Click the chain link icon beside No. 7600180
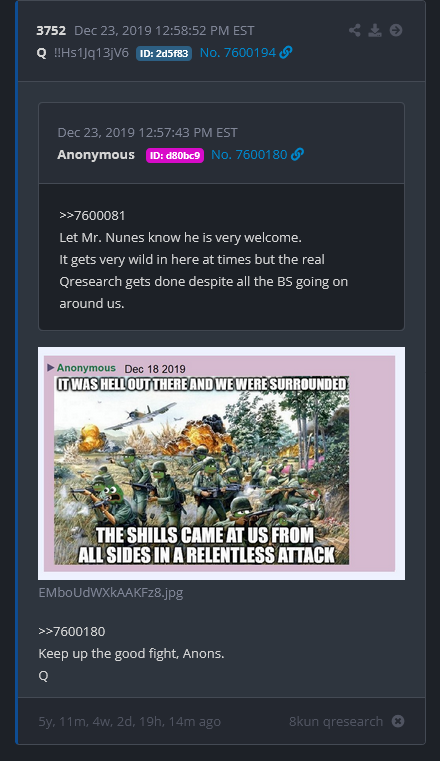 click(x=297, y=154)
